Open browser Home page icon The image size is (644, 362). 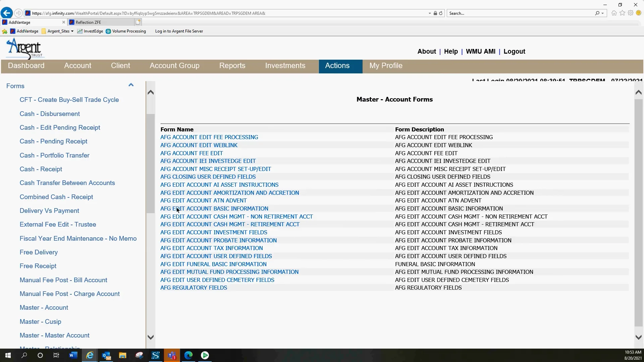[614, 13]
